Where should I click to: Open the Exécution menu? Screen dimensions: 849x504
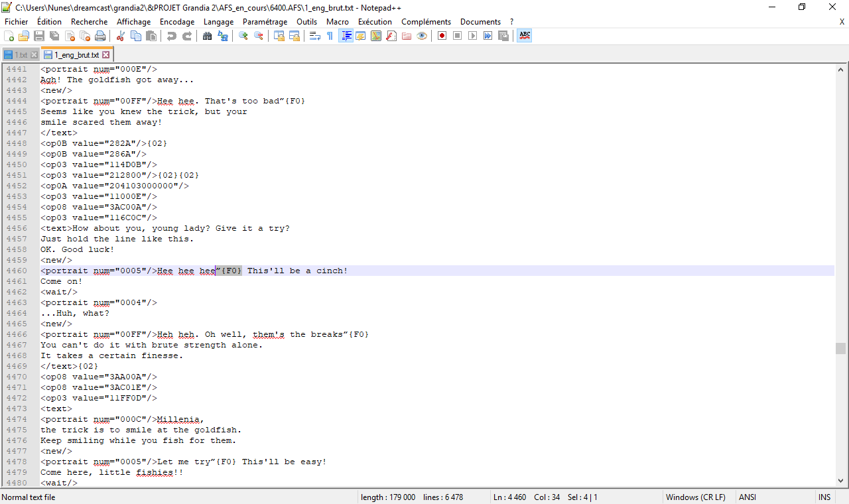tap(375, 22)
